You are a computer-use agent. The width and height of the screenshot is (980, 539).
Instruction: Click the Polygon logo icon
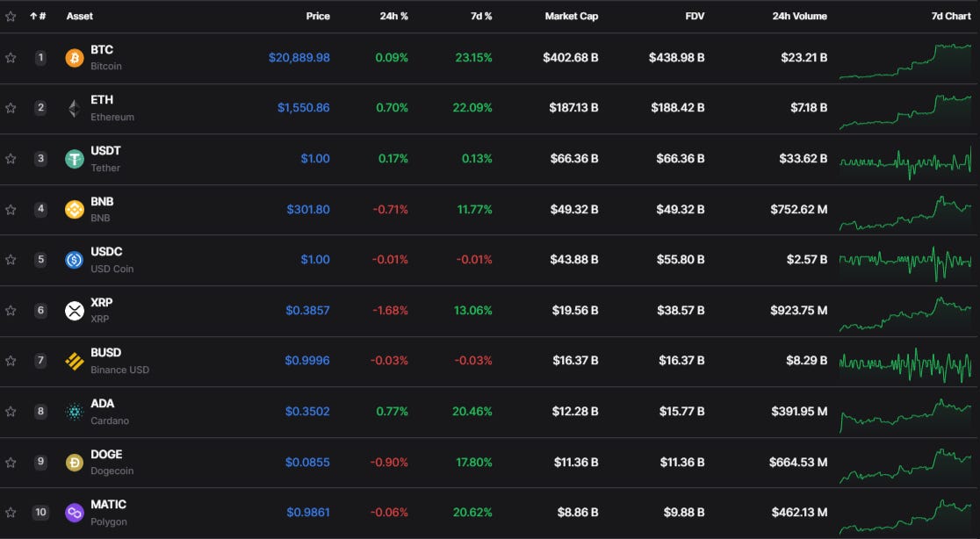click(x=75, y=513)
